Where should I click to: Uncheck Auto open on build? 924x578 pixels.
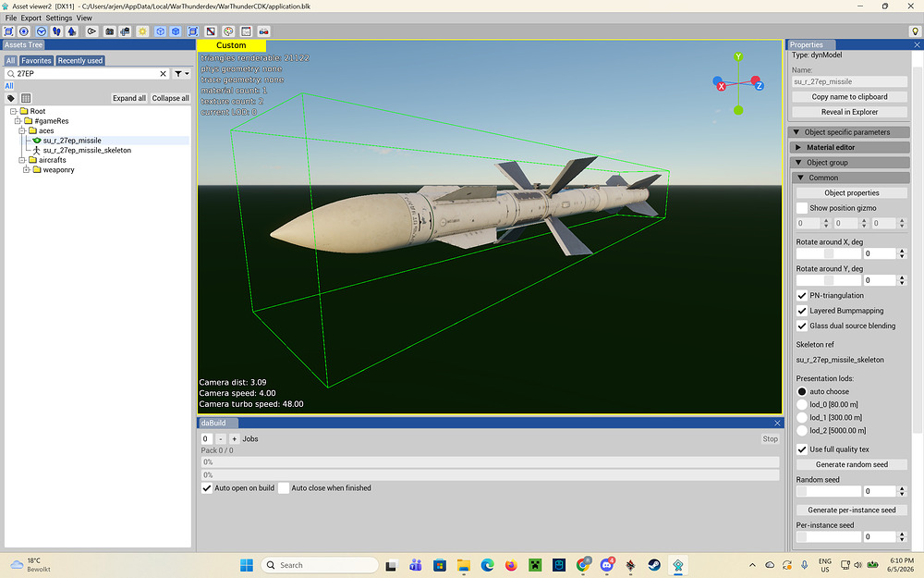[x=207, y=487]
